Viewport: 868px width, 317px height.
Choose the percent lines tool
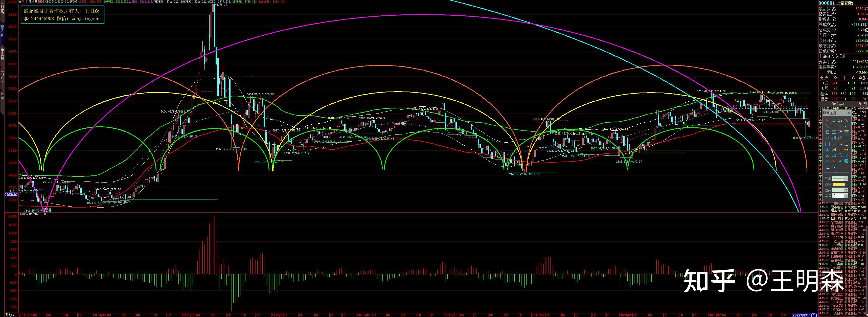pyautogui.click(x=834, y=132)
